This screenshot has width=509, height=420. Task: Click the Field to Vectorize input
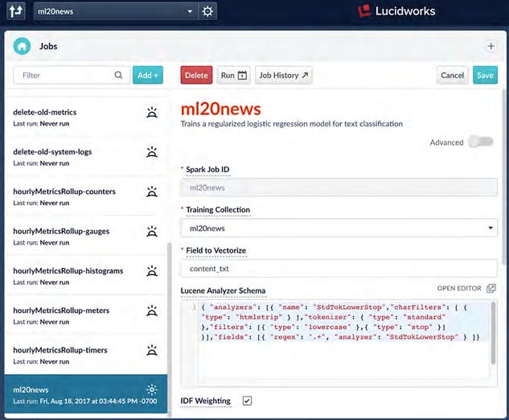[x=338, y=269]
